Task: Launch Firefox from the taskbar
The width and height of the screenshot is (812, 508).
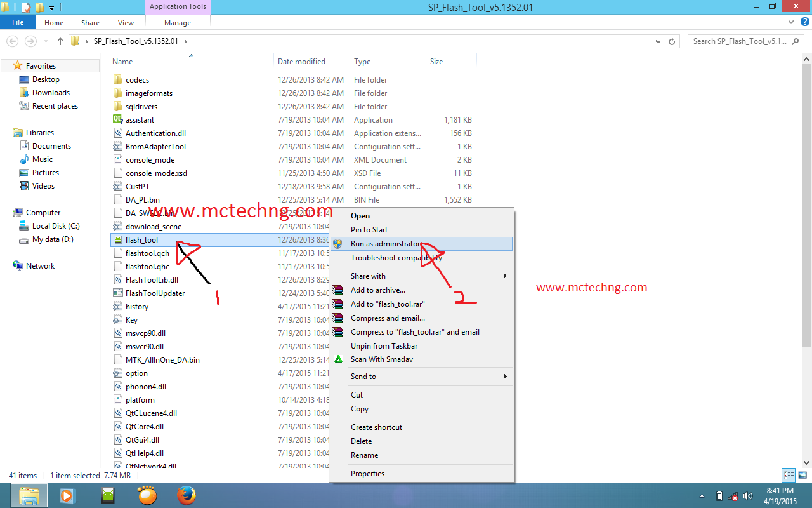Action: (185, 495)
